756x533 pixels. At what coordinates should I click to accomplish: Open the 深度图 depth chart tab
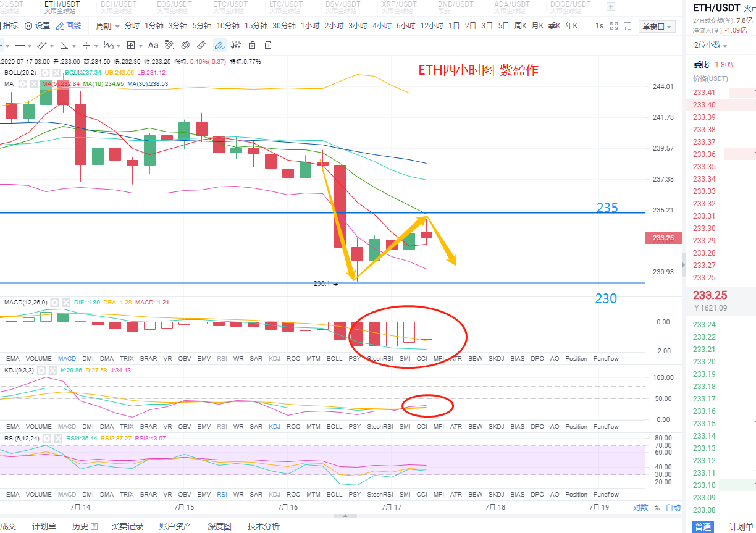[x=219, y=526]
